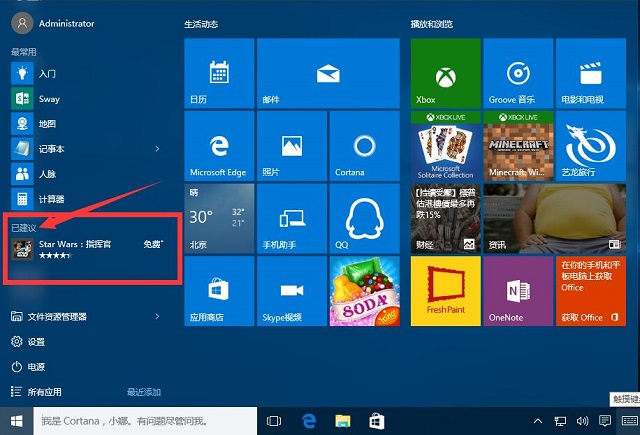Open 地图 maps app
This screenshot has height=435, width=640.
[86, 124]
